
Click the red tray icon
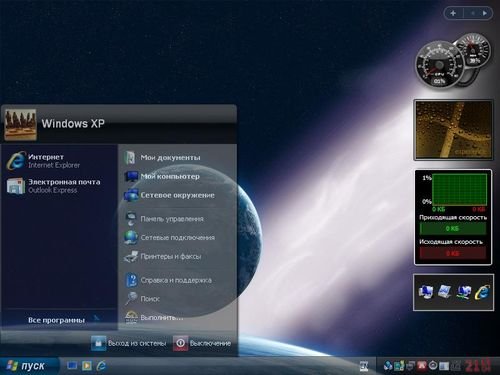coord(422,366)
